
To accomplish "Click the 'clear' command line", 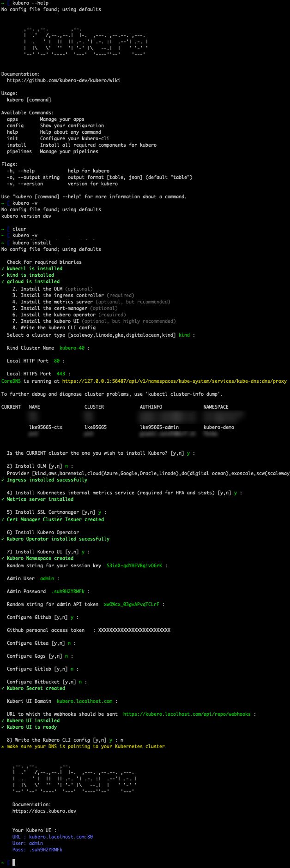I will [x=19, y=229].
